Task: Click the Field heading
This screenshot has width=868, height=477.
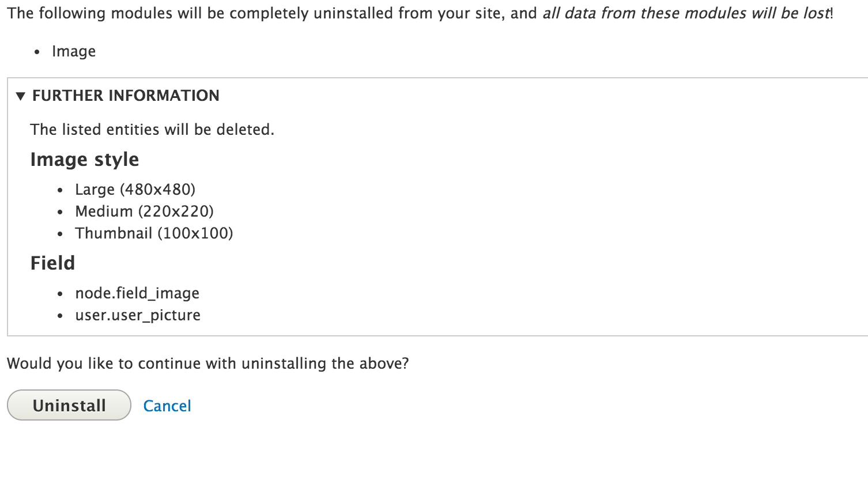Action: (x=52, y=263)
